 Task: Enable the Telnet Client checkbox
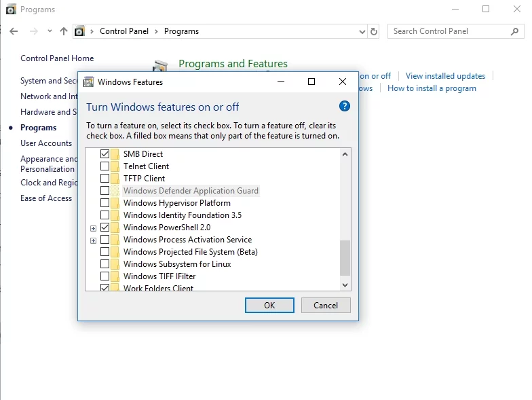tap(104, 166)
